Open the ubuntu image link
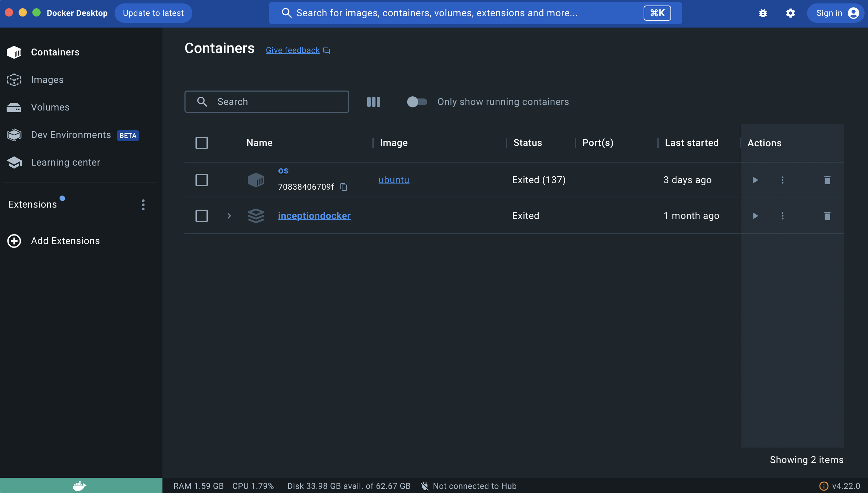Image resolution: width=868 pixels, height=493 pixels. [394, 180]
